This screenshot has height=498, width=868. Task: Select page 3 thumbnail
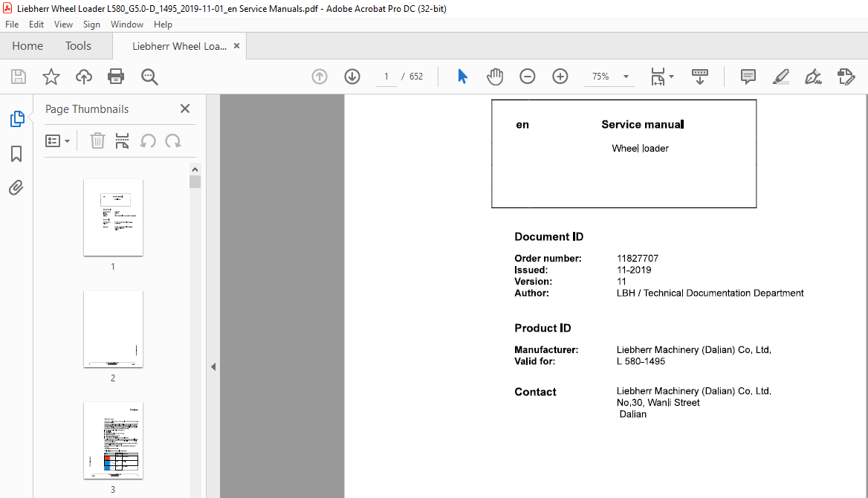(113, 440)
